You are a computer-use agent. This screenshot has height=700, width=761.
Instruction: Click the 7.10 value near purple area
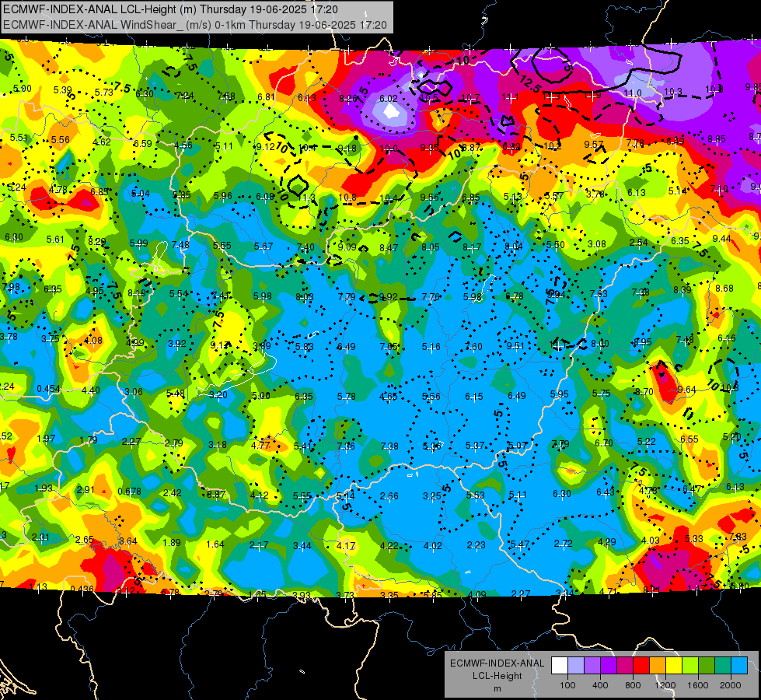(719, 188)
